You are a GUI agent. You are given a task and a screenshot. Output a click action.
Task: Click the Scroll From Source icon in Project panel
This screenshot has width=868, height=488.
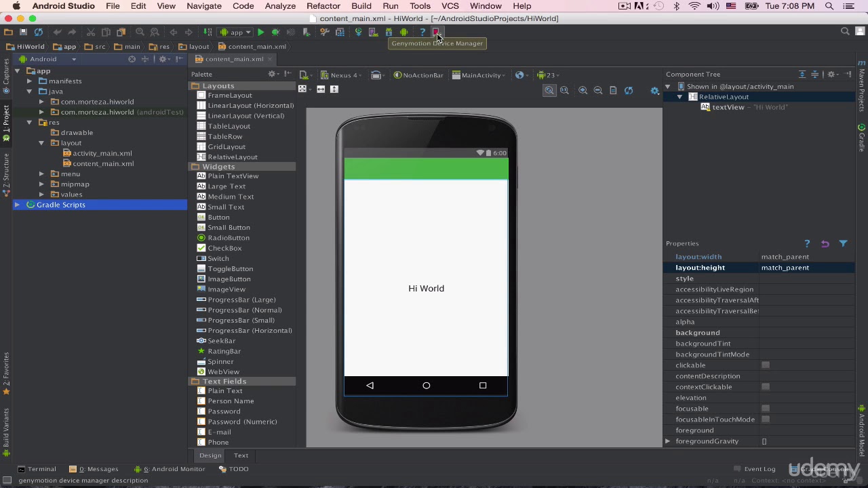tap(132, 59)
